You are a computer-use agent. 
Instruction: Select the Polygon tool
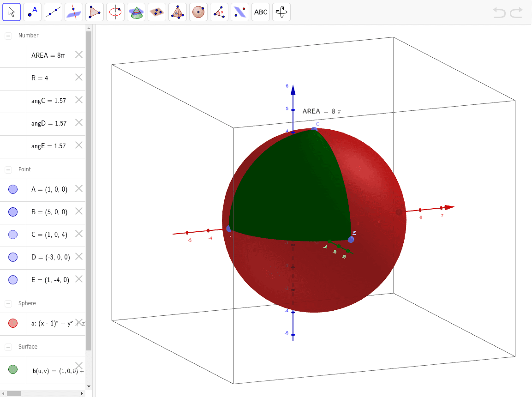tap(94, 12)
